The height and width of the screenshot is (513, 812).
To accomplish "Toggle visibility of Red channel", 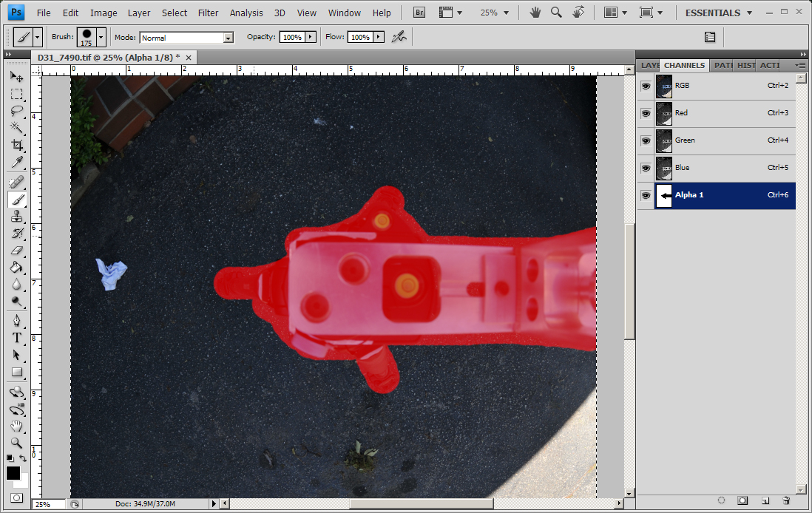I will [x=646, y=113].
